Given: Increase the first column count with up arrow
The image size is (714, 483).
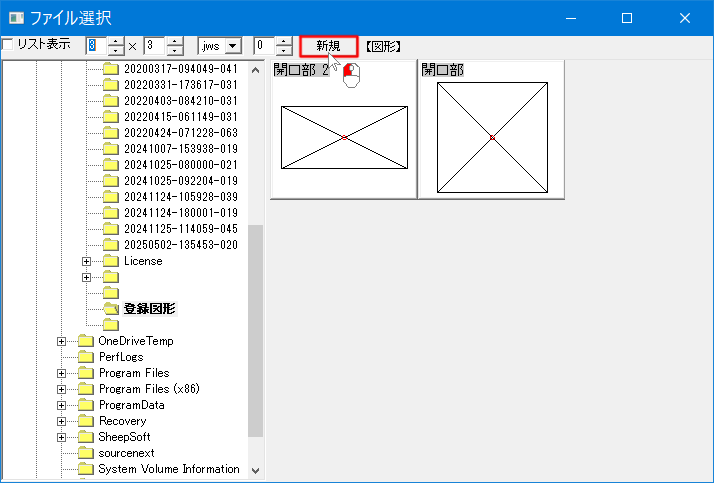Looking at the screenshot, I should tap(116, 41).
